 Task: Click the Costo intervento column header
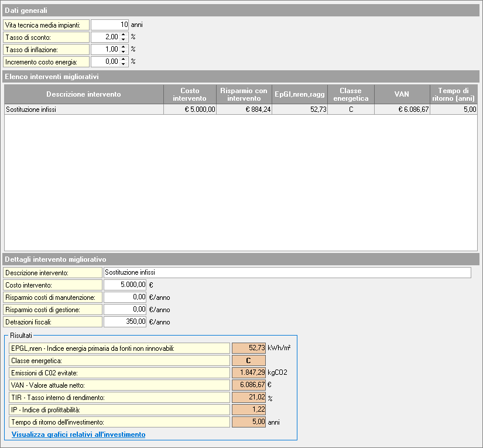(190, 94)
